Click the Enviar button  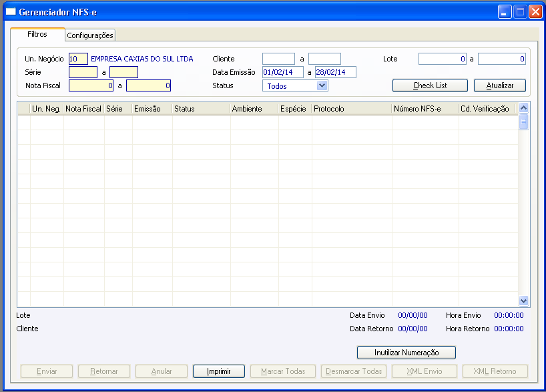click(47, 371)
